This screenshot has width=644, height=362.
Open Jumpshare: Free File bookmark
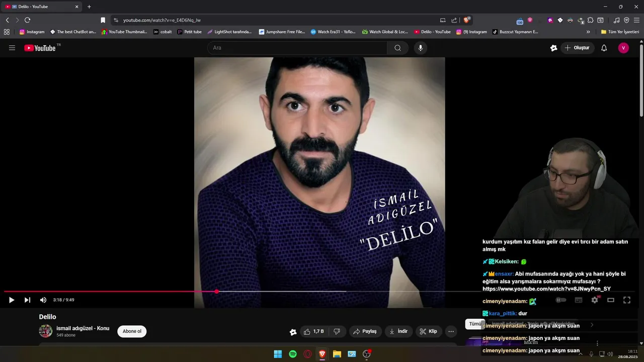pyautogui.click(x=282, y=32)
